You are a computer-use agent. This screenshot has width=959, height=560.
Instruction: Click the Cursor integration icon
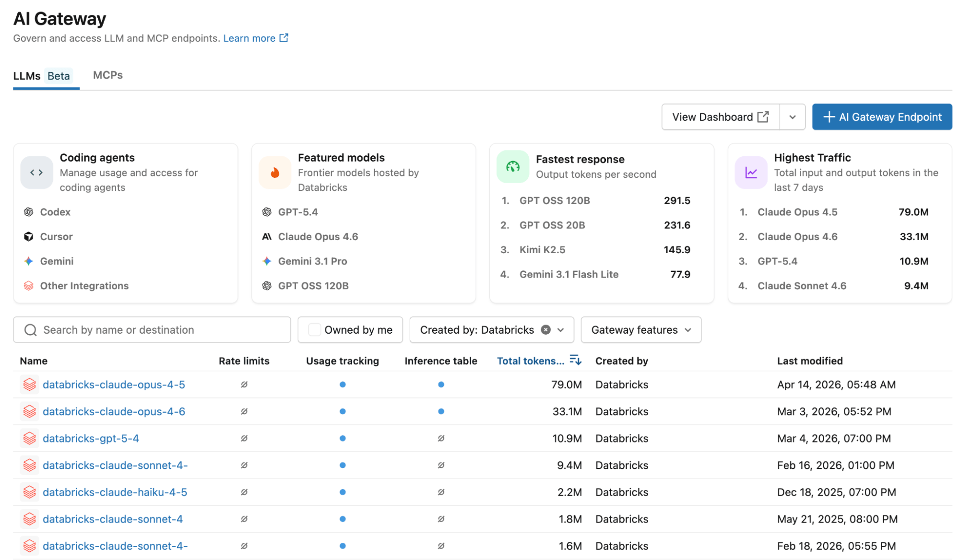pyautogui.click(x=28, y=236)
